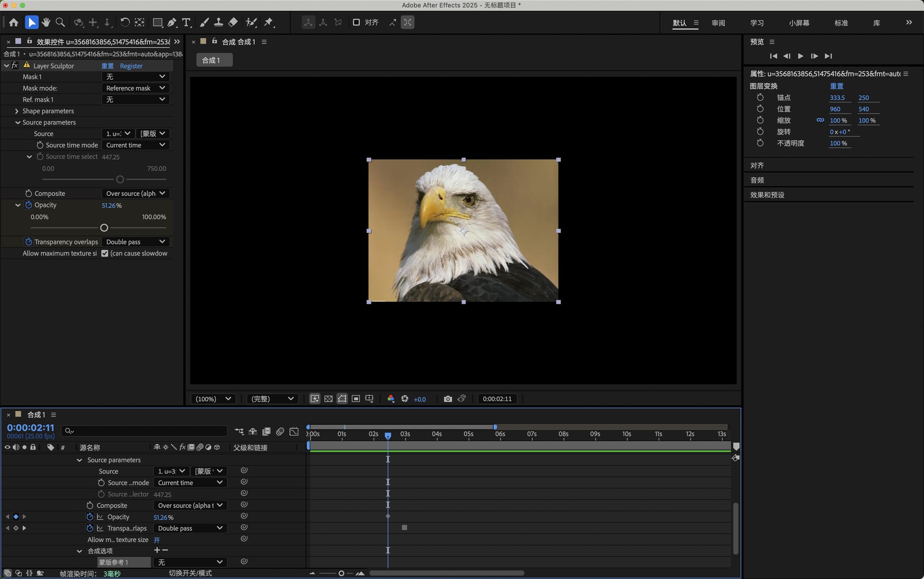
Task: Select the Brush tool
Action: pos(205,22)
